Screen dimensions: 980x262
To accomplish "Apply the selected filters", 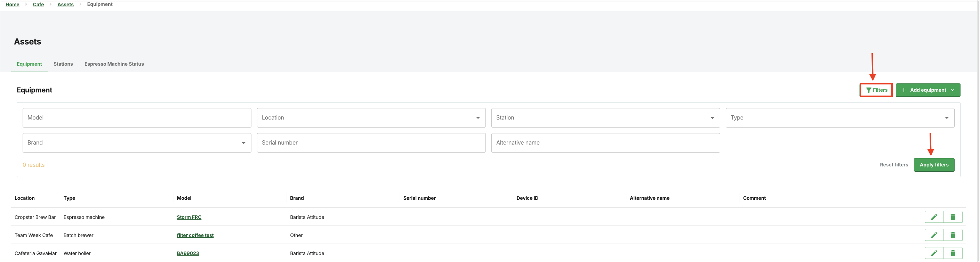I will point(934,165).
